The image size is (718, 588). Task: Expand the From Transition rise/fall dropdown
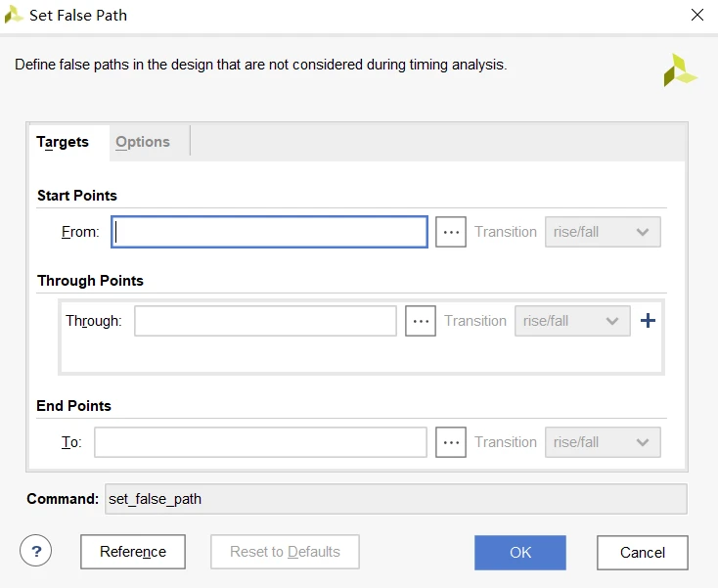(x=603, y=232)
